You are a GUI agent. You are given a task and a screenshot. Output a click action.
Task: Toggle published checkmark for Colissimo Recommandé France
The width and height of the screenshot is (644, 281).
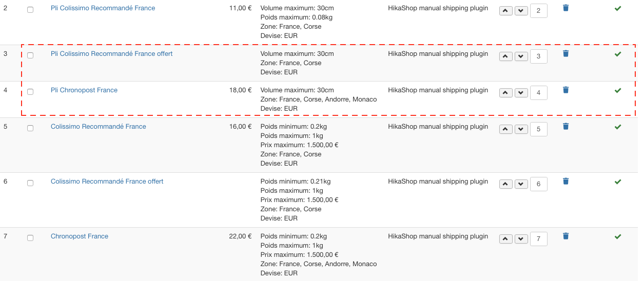coord(618,127)
